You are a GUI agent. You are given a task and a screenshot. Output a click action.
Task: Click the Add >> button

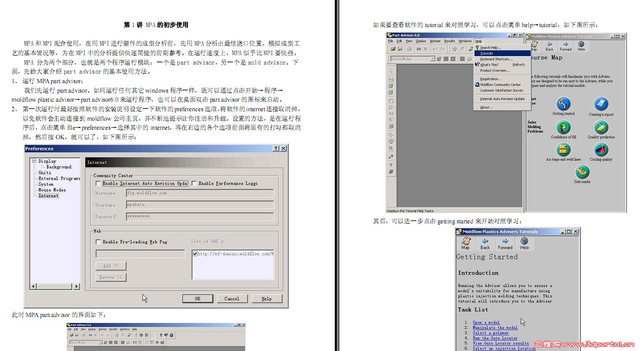click(x=111, y=266)
